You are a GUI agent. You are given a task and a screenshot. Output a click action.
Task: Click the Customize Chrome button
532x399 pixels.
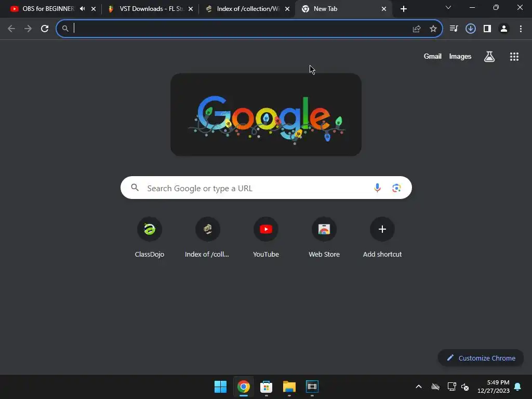coord(481,358)
